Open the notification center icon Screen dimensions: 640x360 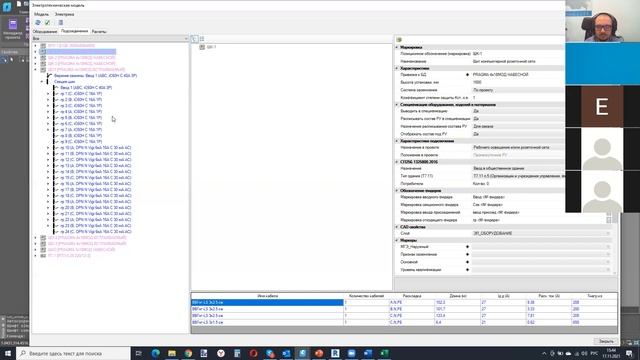[x=629, y=353]
